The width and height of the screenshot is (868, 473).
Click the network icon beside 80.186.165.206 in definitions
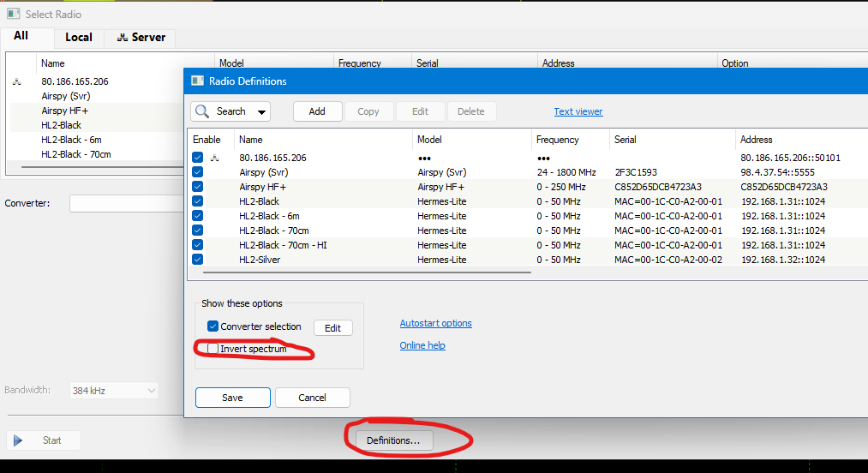tap(215, 158)
